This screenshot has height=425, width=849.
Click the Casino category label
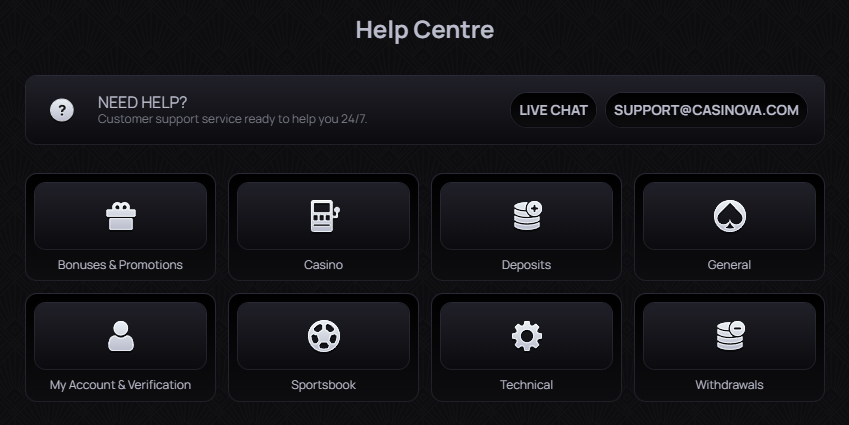[x=323, y=265]
